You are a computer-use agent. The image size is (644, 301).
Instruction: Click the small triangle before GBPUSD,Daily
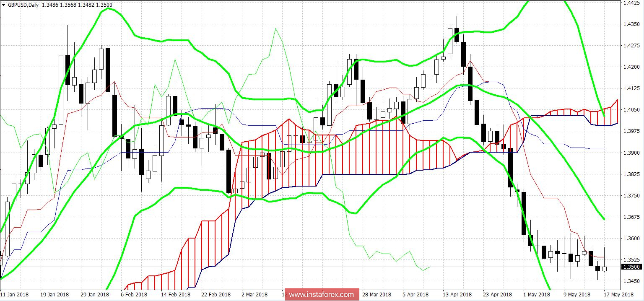(3, 5)
